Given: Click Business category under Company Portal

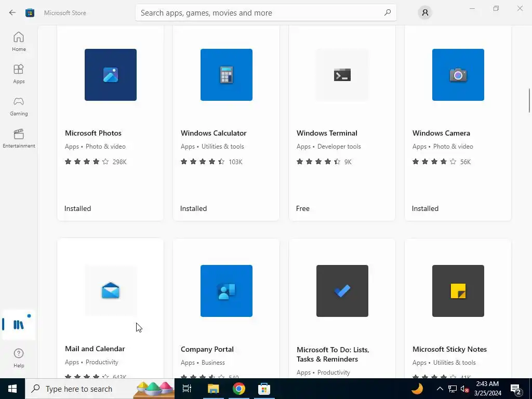Looking at the screenshot, I should click(x=213, y=363).
